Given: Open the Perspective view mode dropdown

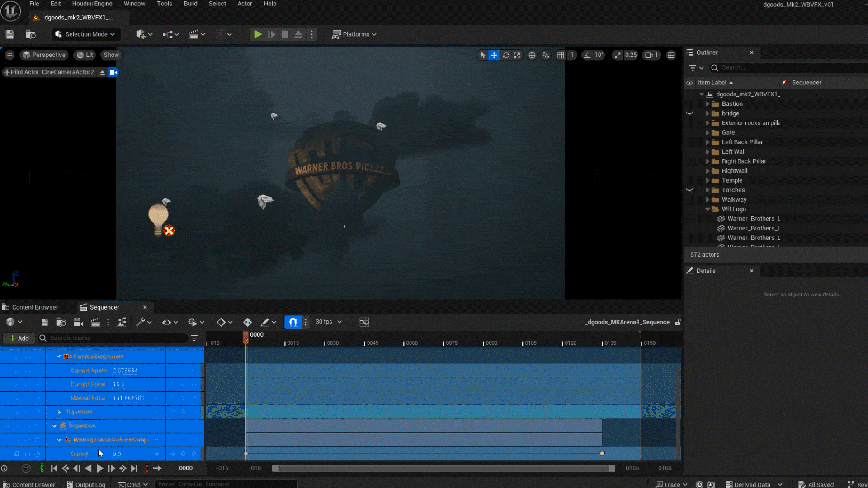Looking at the screenshot, I should (44, 55).
